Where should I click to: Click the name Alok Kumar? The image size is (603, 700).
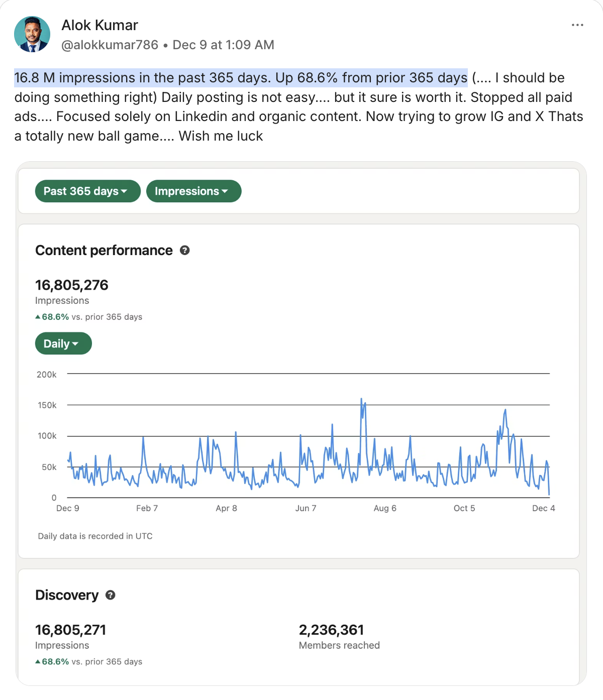coord(99,25)
